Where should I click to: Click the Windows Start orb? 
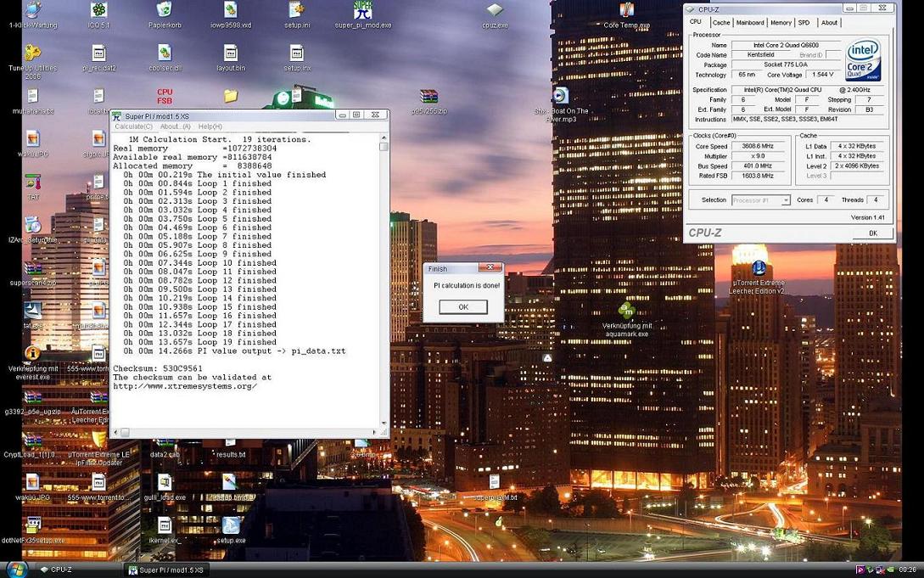click(x=16, y=570)
